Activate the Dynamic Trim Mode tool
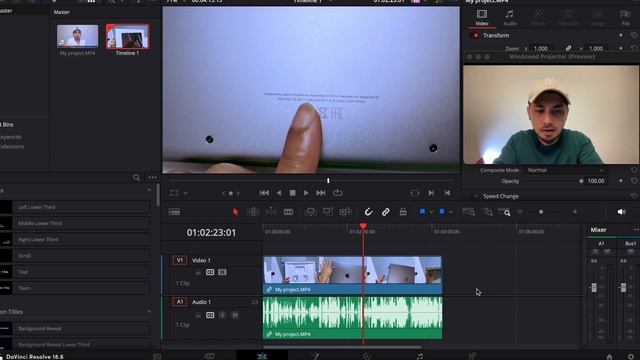 271,212
